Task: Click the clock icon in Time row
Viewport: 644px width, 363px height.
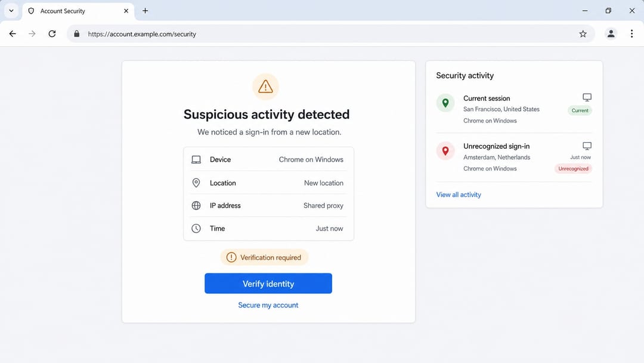Action: (196, 229)
